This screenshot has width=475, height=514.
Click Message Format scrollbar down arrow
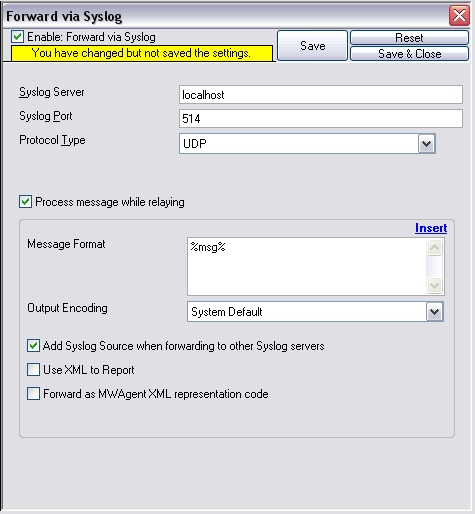click(434, 285)
